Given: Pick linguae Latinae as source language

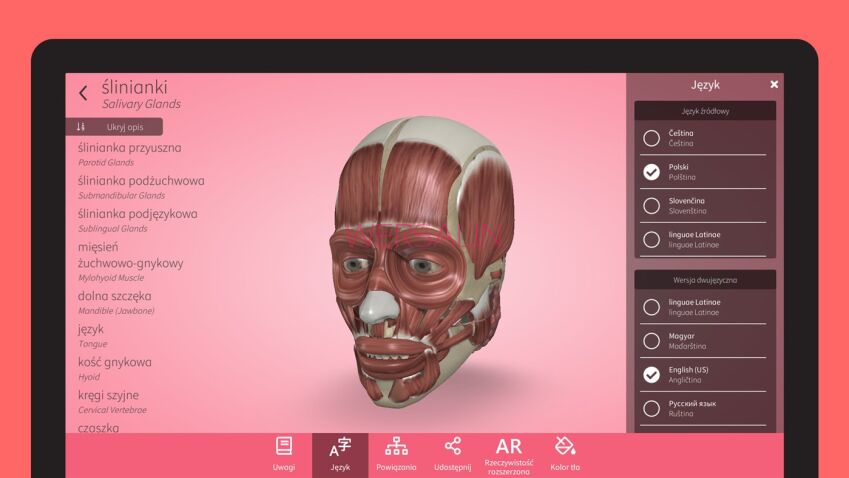Looking at the screenshot, I should (x=652, y=240).
